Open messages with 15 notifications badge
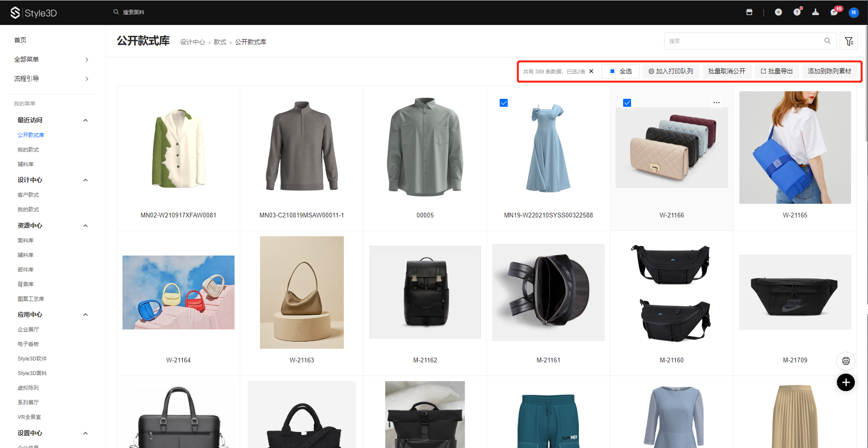This screenshot has height=448, width=868. click(x=834, y=12)
